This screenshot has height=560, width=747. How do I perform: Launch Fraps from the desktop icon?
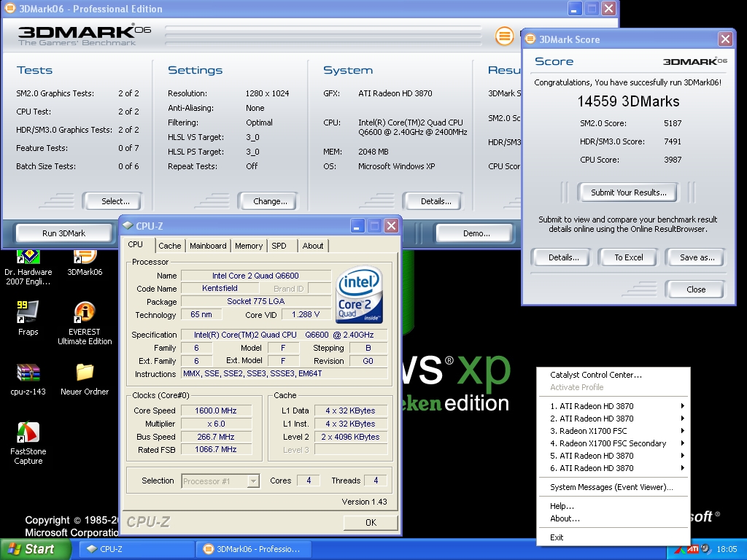click(28, 311)
